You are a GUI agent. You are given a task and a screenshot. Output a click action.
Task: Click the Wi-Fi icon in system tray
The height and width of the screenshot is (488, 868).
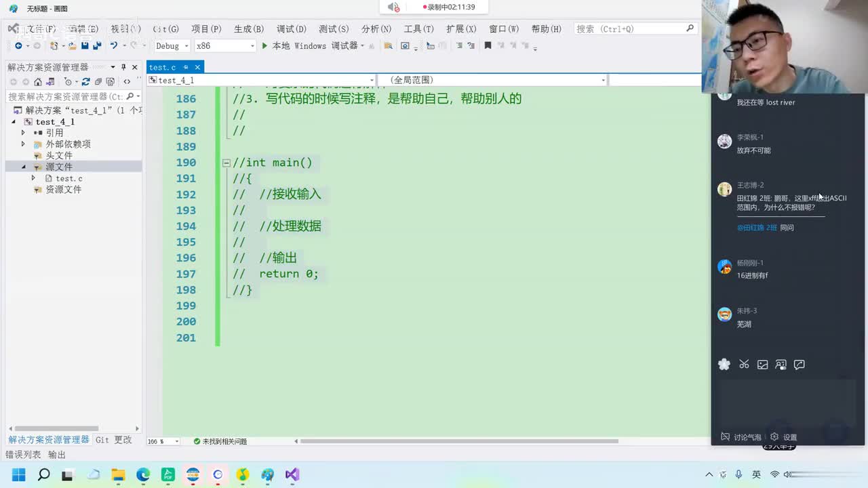coord(774,474)
